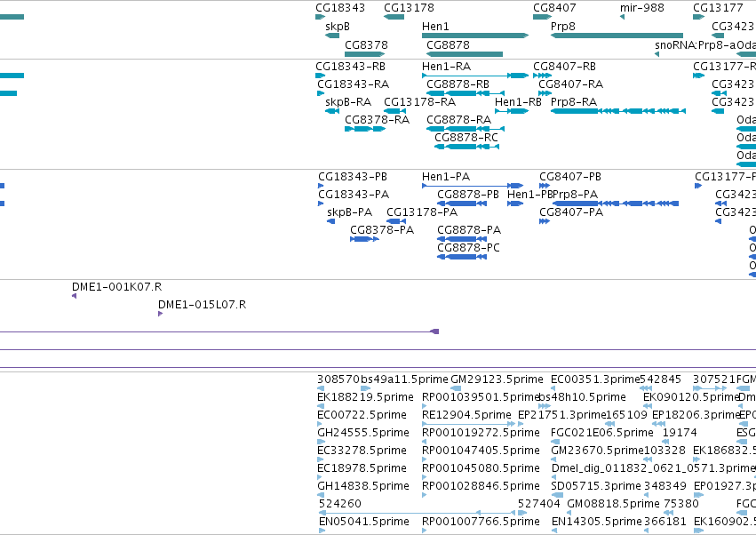This screenshot has height=535, width=756.
Task: Select the EC00351.3prime EST
Action: tap(595, 379)
